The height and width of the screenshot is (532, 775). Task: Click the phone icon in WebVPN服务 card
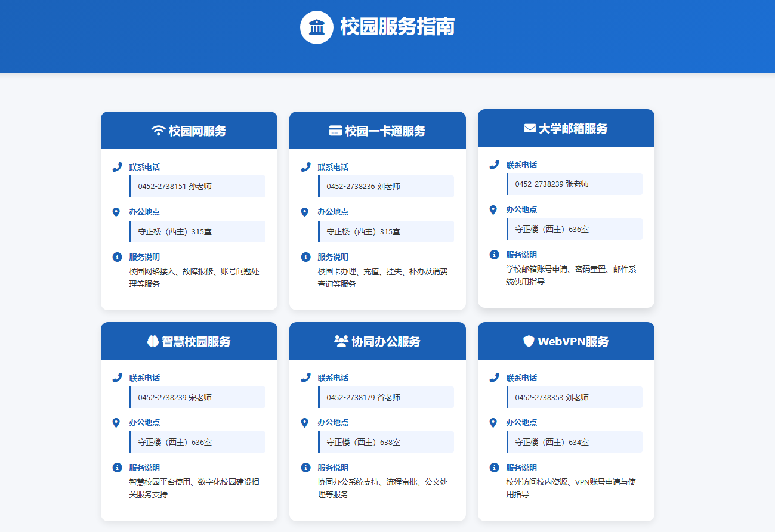494,378
